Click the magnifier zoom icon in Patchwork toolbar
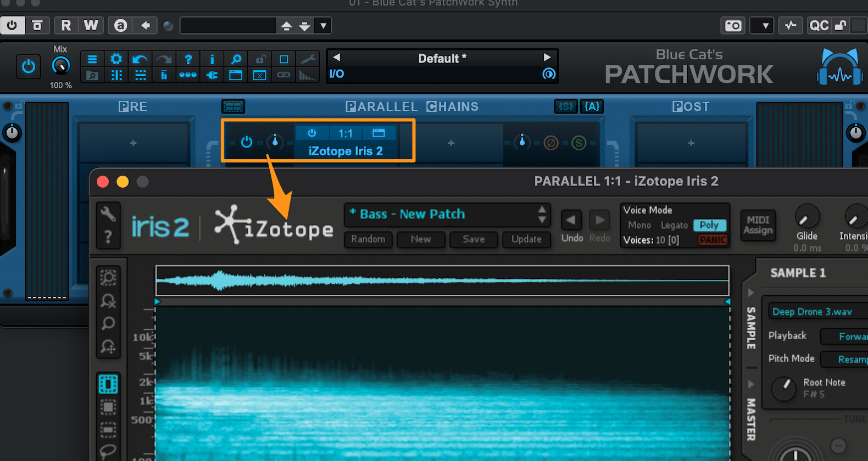Image resolution: width=868 pixels, height=461 pixels. click(x=236, y=59)
